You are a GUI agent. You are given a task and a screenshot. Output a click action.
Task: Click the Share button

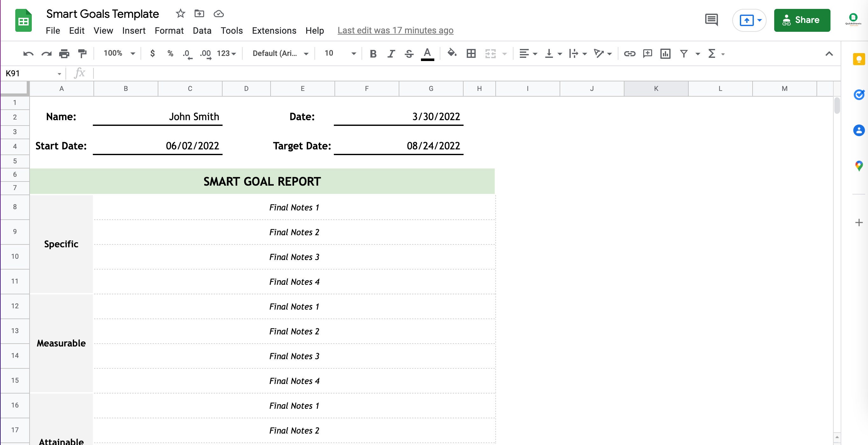(802, 20)
